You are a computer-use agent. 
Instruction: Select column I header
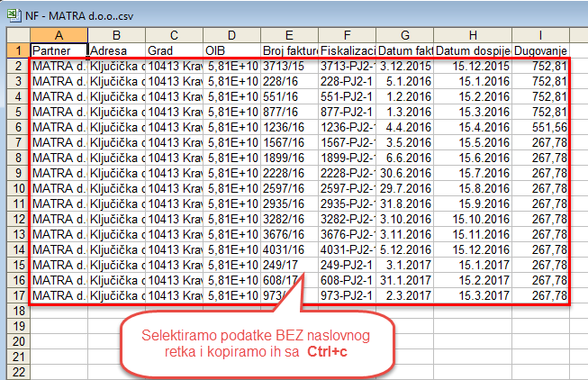point(541,36)
